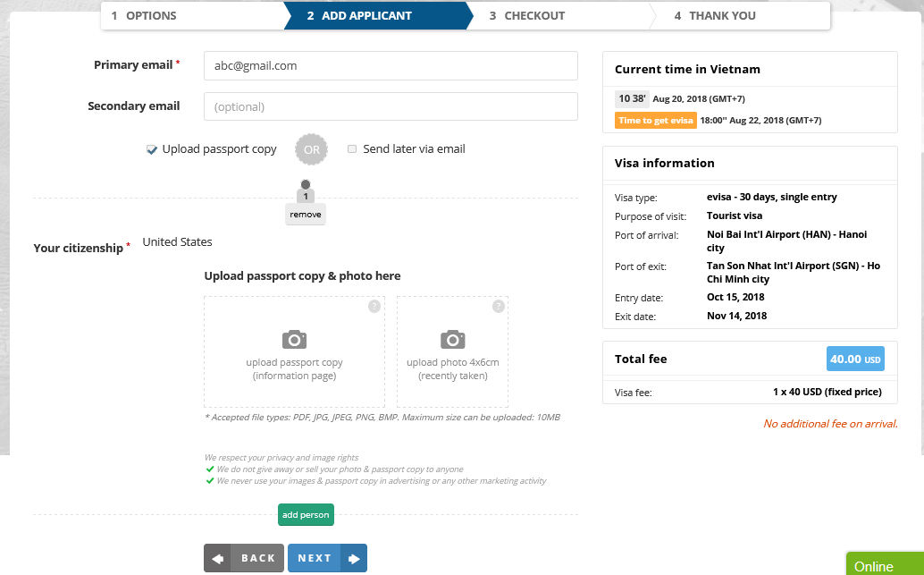
Task: Click the 40.00 USD total fee badge
Action: (x=855, y=359)
